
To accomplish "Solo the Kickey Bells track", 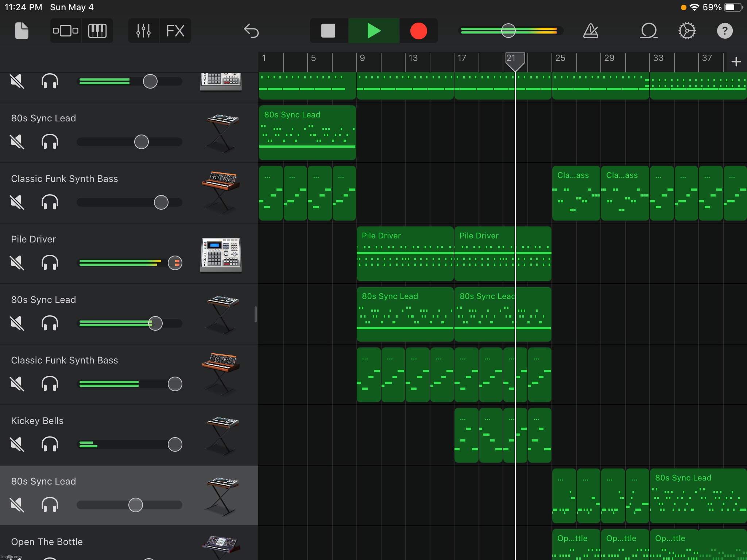I will [50, 444].
